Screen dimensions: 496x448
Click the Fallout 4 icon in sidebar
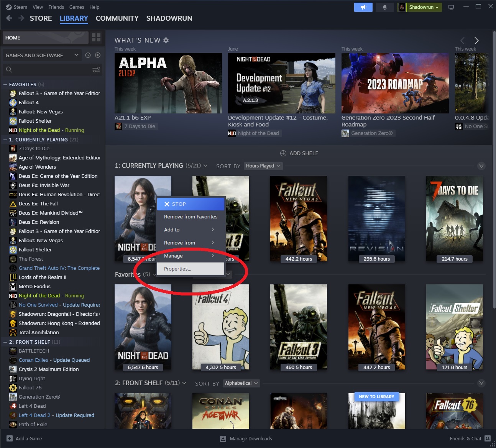coord(13,103)
